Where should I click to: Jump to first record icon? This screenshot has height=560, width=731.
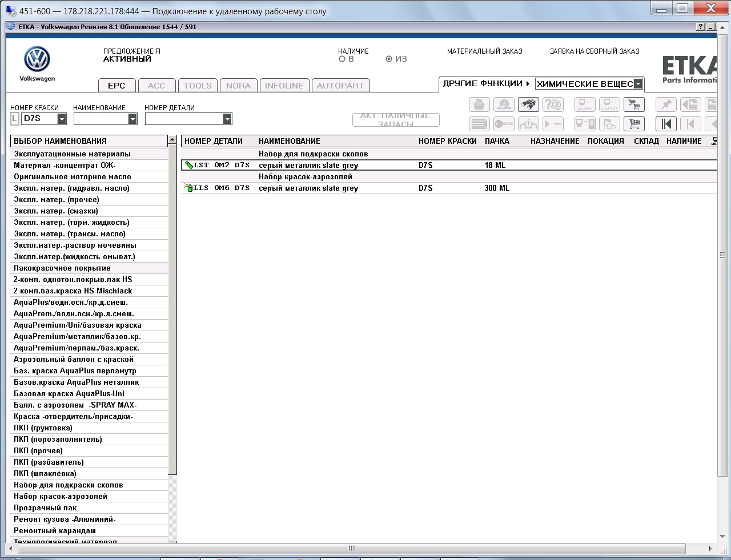[666, 124]
